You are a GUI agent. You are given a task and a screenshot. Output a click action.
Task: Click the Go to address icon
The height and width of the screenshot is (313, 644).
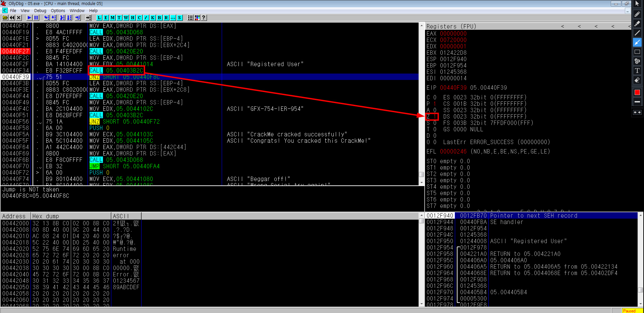tap(89, 18)
